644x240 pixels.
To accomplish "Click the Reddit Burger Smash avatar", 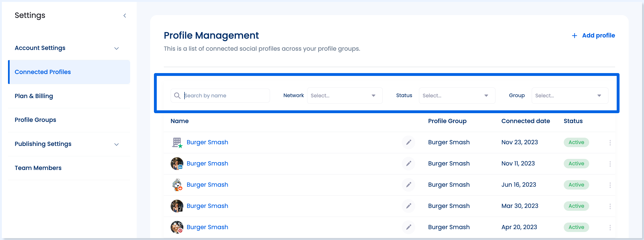I will [x=177, y=185].
